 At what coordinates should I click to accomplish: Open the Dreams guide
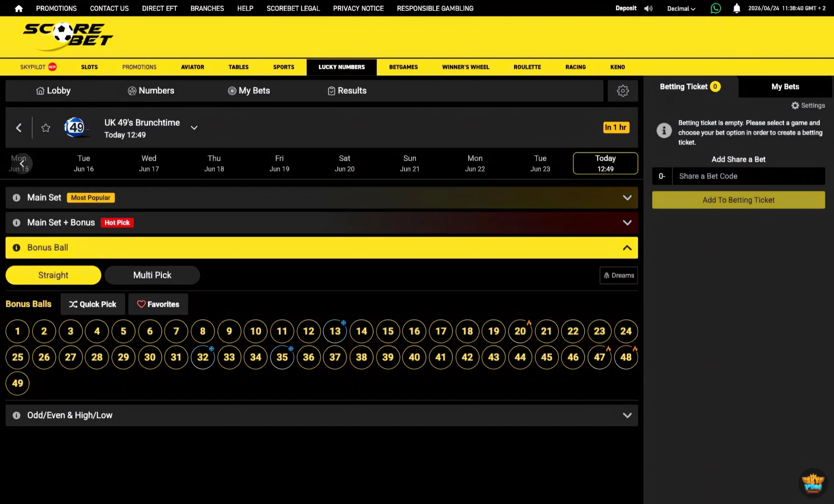click(619, 276)
